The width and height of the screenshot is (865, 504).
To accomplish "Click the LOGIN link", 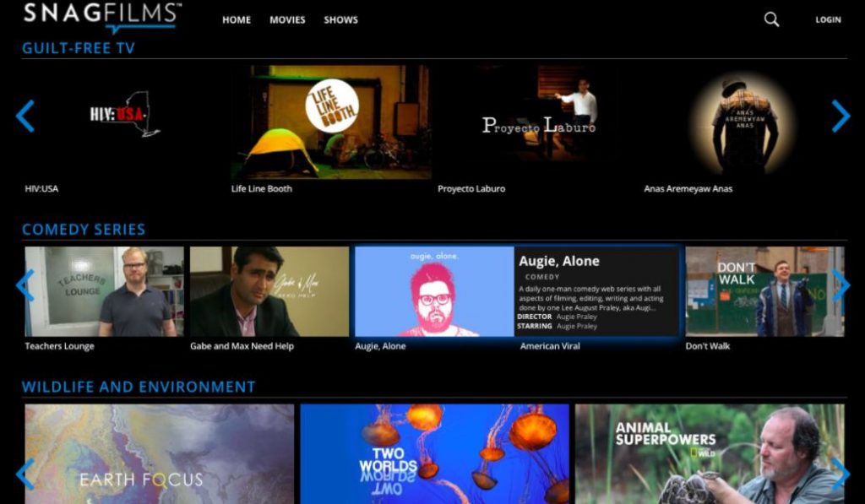I will point(828,20).
